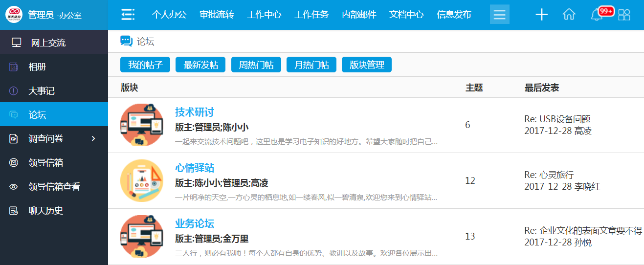Image resolution: width=644 pixels, height=265 pixels.
Task: Open last post Re: USB设备问题
Action: click(557, 119)
